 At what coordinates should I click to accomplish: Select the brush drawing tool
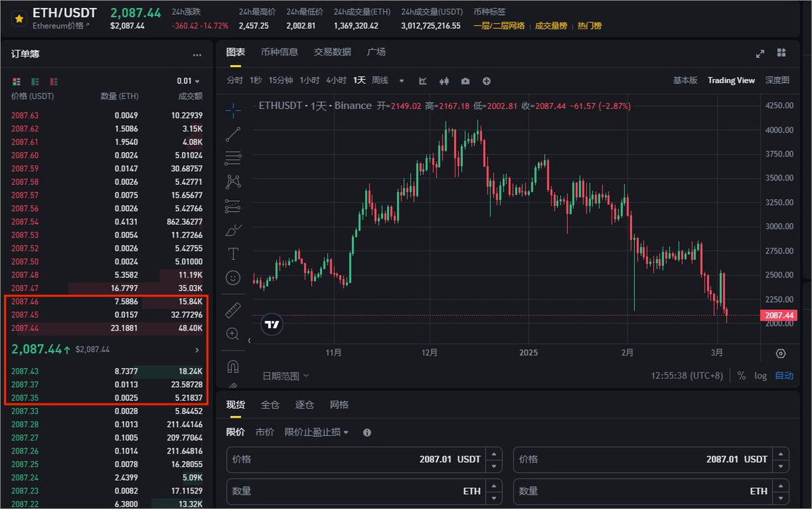(233, 229)
